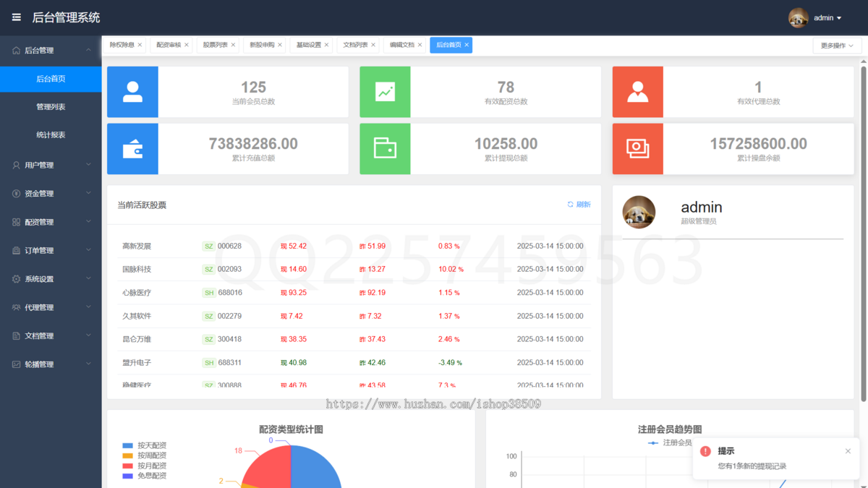Expand the 代理管理 chevron
Viewport: 868px width, 488px height.
click(x=88, y=307)
